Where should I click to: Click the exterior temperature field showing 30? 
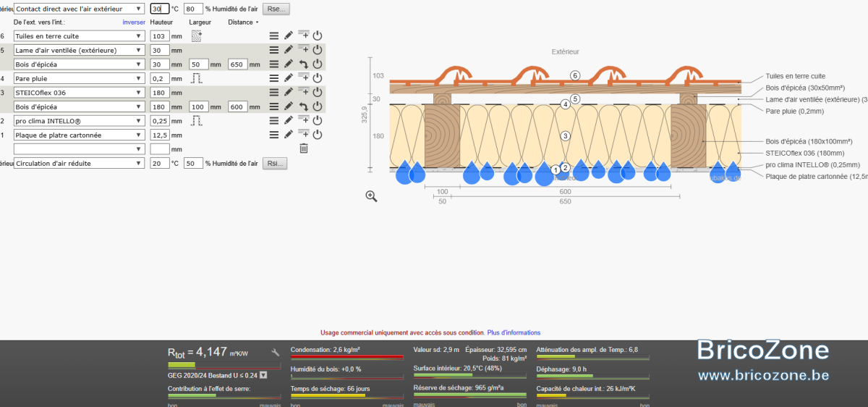(159, 9)
